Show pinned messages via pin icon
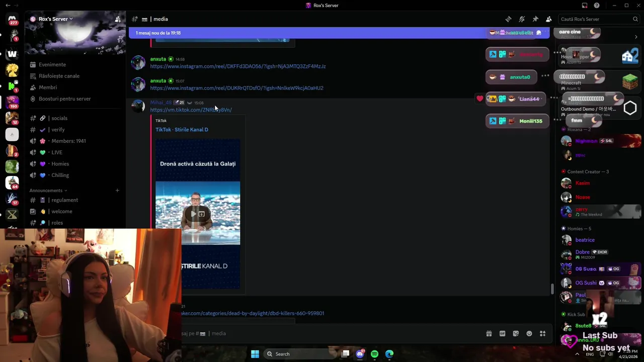The image size is (644, 362). click(535, 19)
